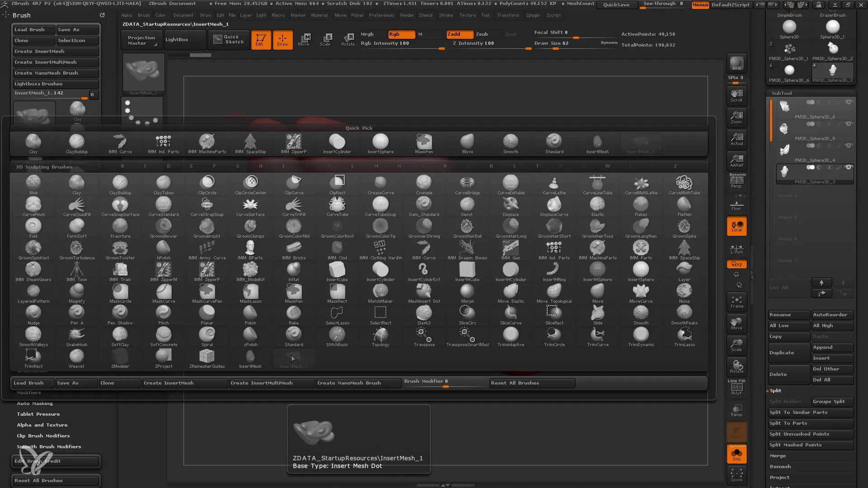The height and width of the screenshot is (488, 868).
Task: Select the Topology brush
Action: [380, 337]
